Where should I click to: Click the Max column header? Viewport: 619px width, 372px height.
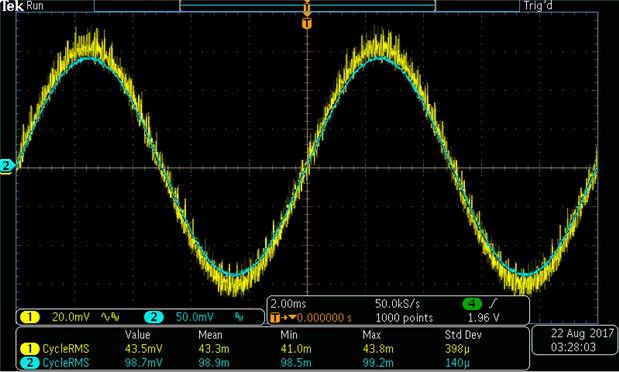371,335
